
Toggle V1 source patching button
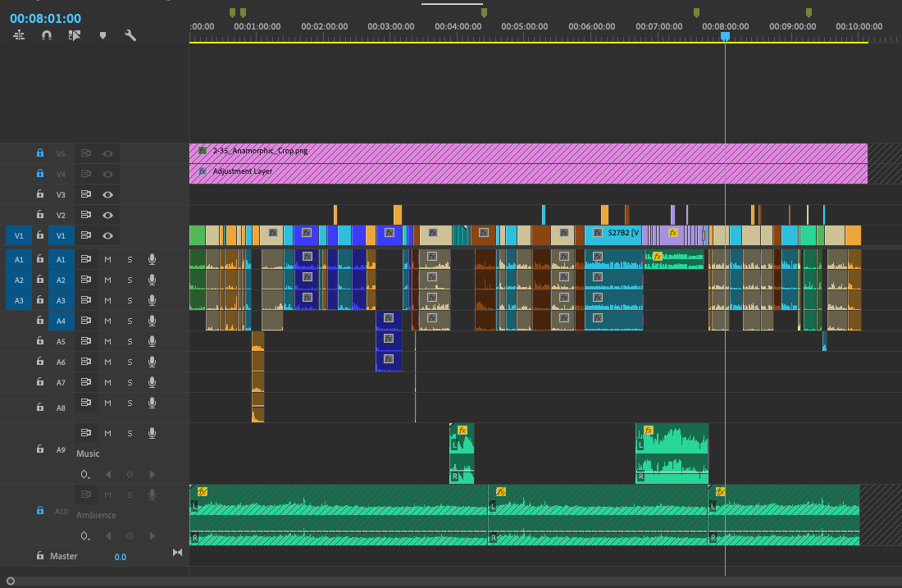(18, 235)
